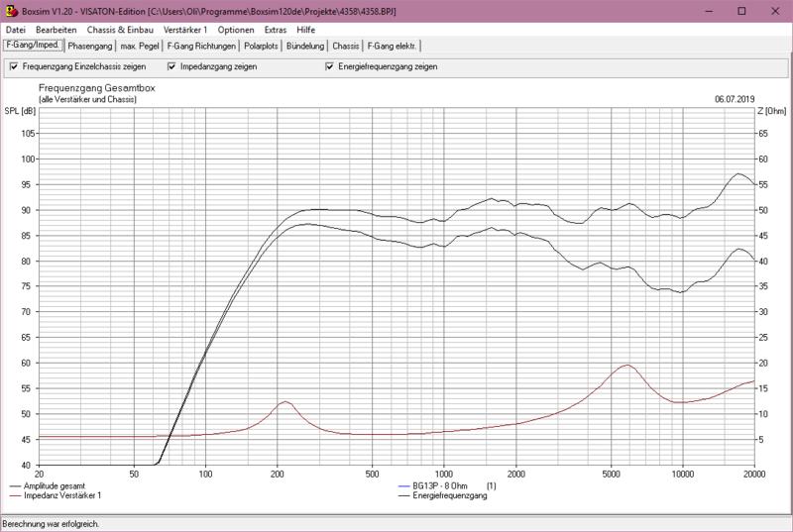Uncheck Impedanzgang zeigen checkbox
The width and height of the screenshot is (793, 532).
(x=171, y=66)
